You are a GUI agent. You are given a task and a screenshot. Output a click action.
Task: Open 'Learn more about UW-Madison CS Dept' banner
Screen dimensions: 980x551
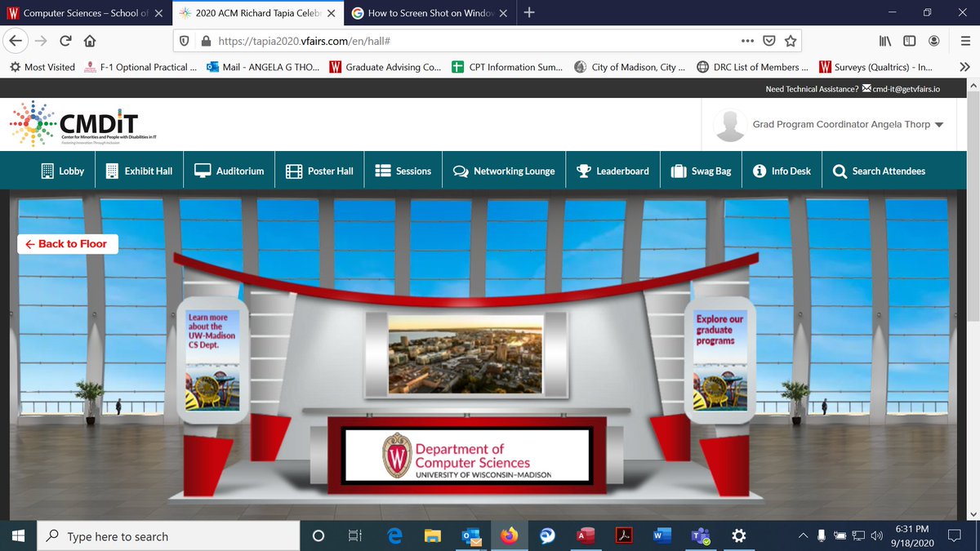tap(213, 359)
